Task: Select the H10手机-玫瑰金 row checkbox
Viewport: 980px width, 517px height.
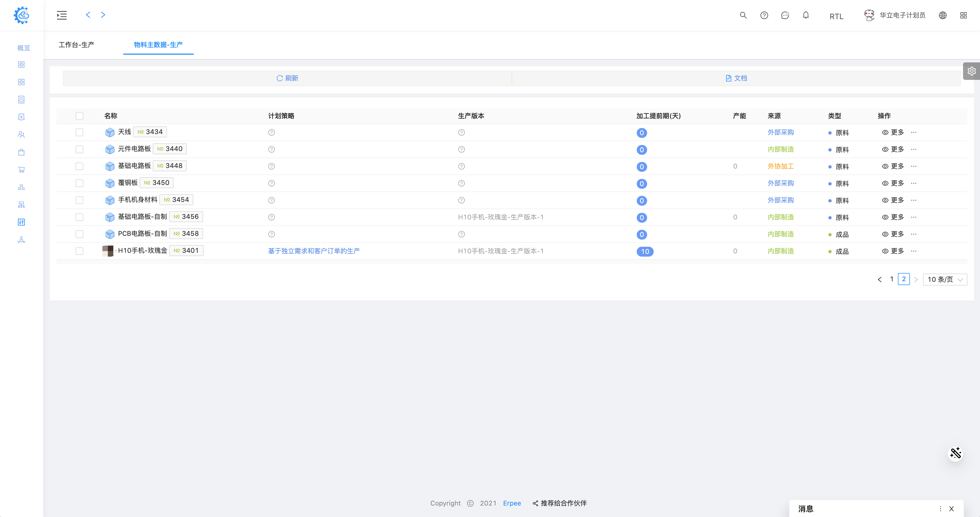Action: pyautogui.click(x=79, y=251)
